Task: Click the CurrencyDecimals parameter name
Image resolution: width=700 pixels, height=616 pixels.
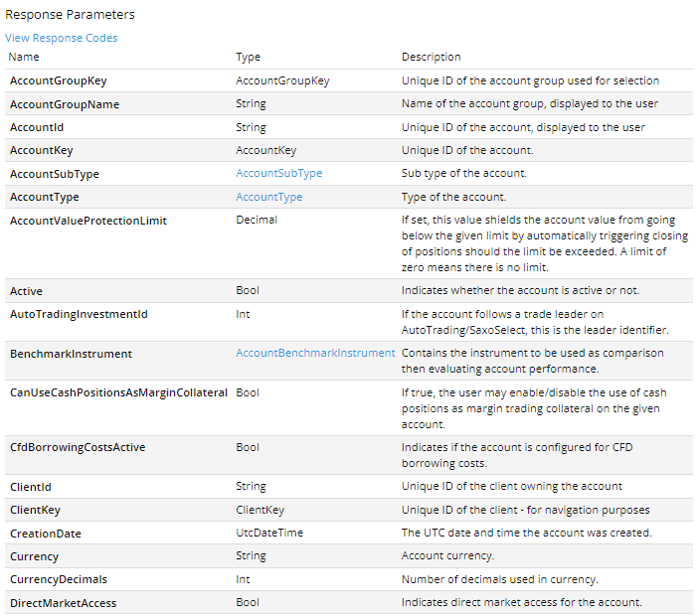Action: tap(59, 579)
